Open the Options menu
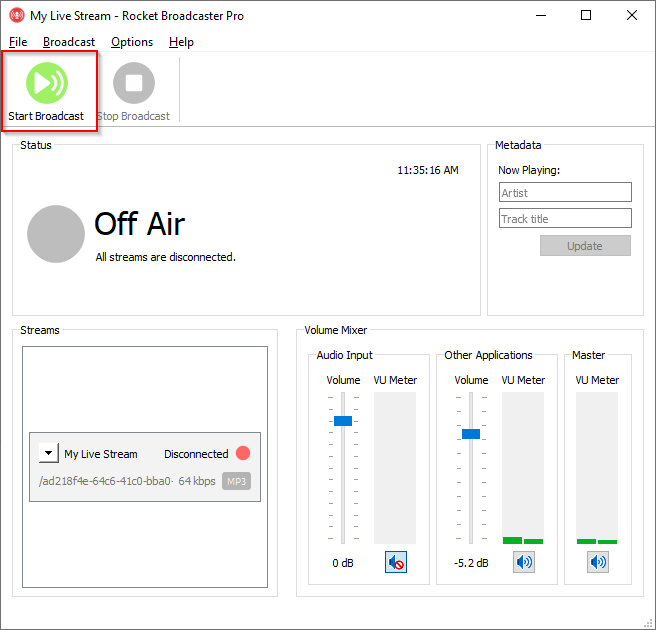The image size is (656, 630). [x=132, y=42]
